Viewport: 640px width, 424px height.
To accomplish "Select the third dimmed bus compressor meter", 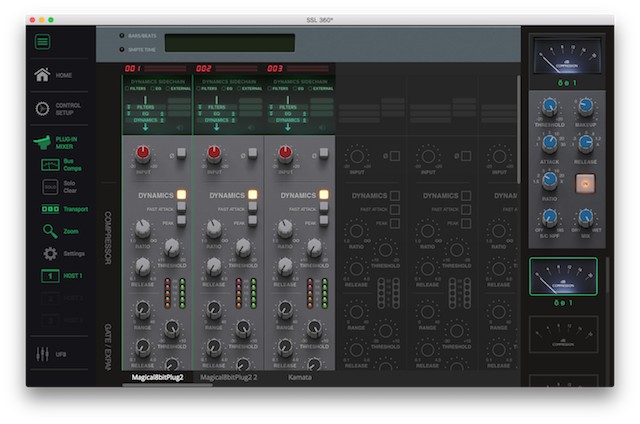I will 563,334.
